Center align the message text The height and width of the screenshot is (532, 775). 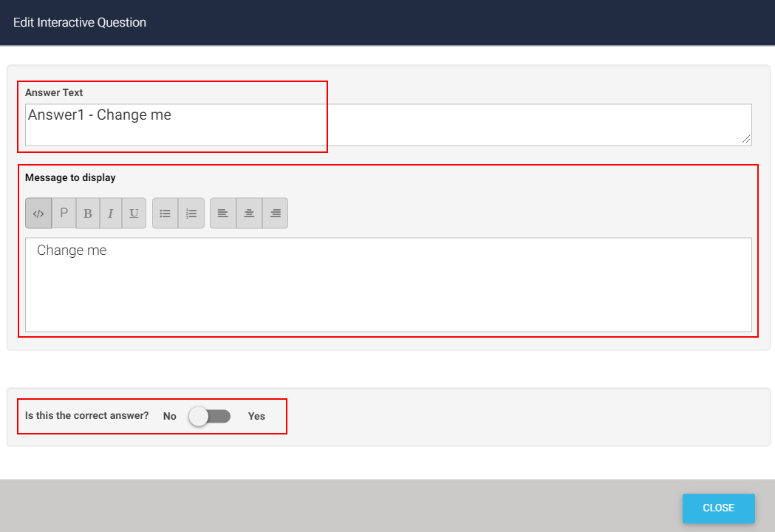[x=250, y=214]
